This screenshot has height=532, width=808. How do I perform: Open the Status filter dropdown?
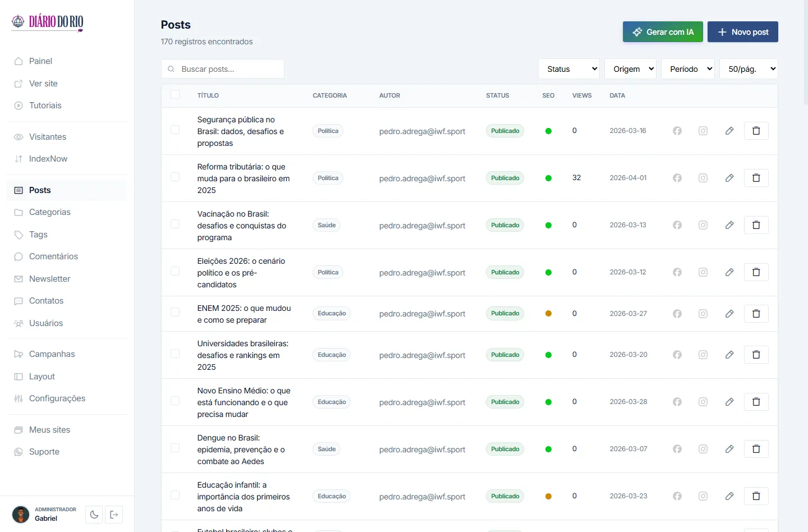[569, 69]
